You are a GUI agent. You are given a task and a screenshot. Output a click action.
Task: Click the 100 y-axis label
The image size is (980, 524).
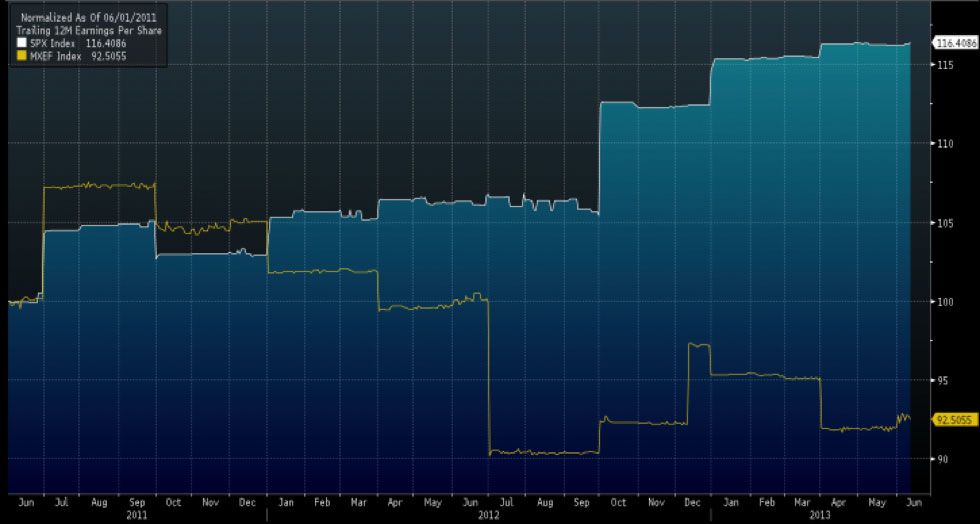[x=945, y=301]
